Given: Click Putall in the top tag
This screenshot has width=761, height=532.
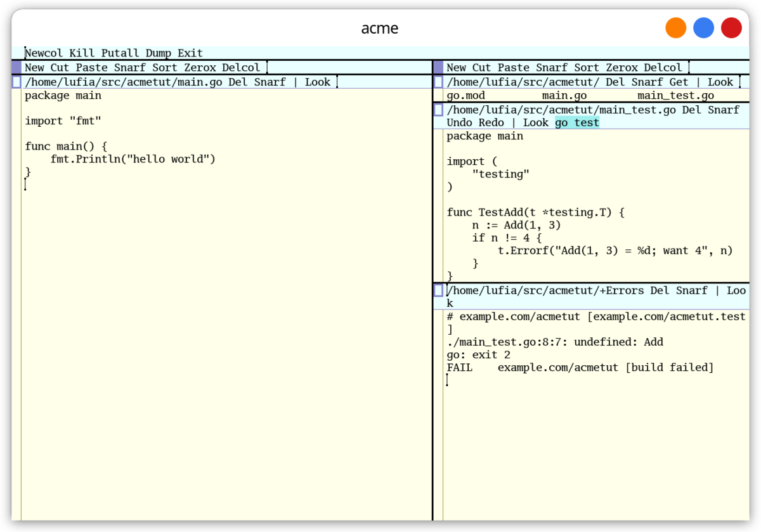Looking at the screenshot, I should (x=120, y=53).
